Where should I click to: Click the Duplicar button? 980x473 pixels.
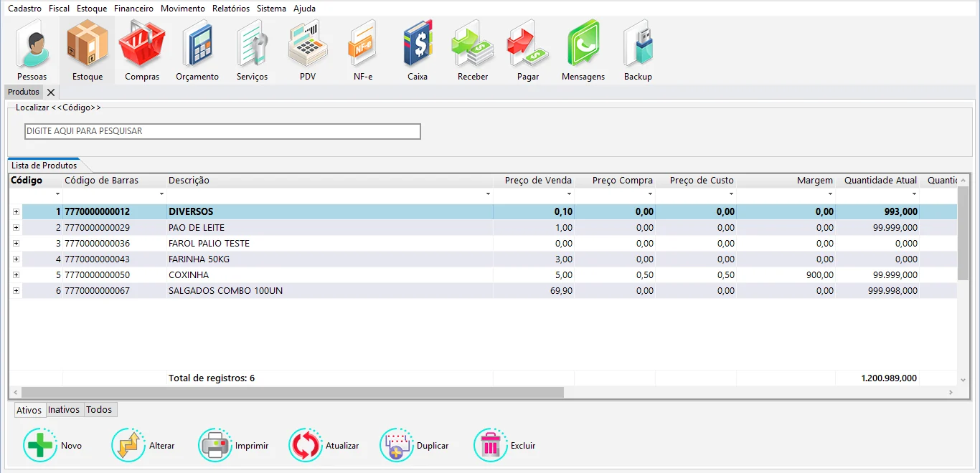(415, 446)
